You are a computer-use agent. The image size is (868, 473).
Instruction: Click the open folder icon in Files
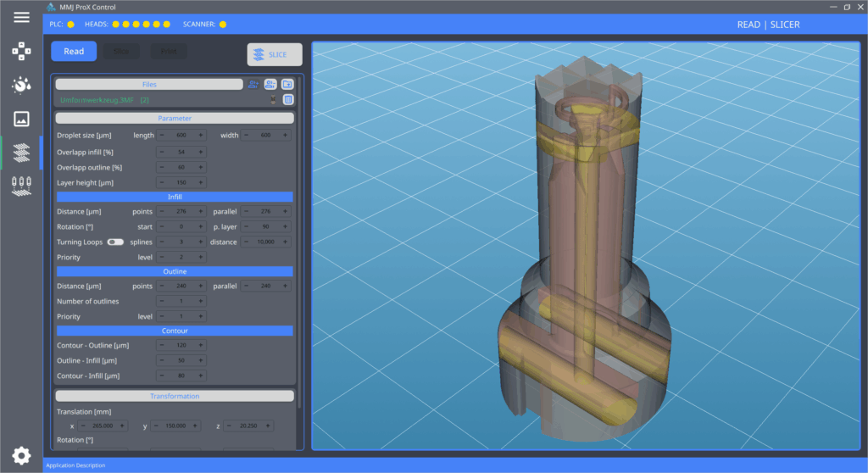tap(287, 84)
